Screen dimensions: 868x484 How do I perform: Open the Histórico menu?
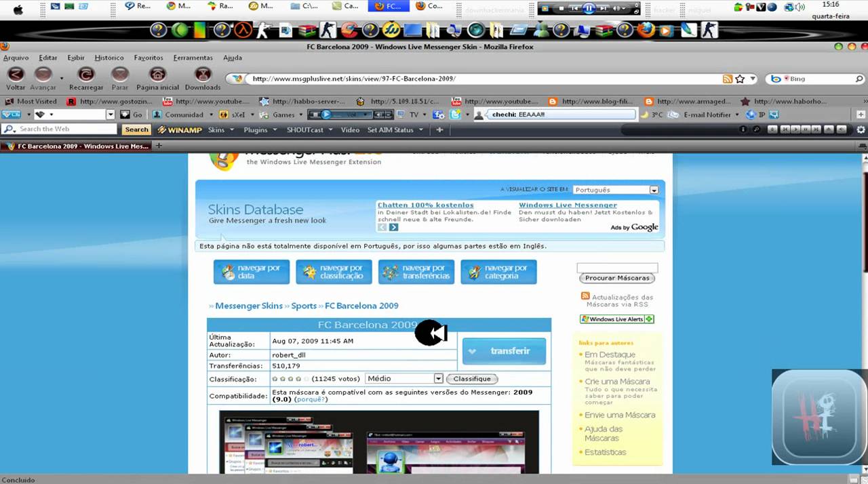[109, 58]
